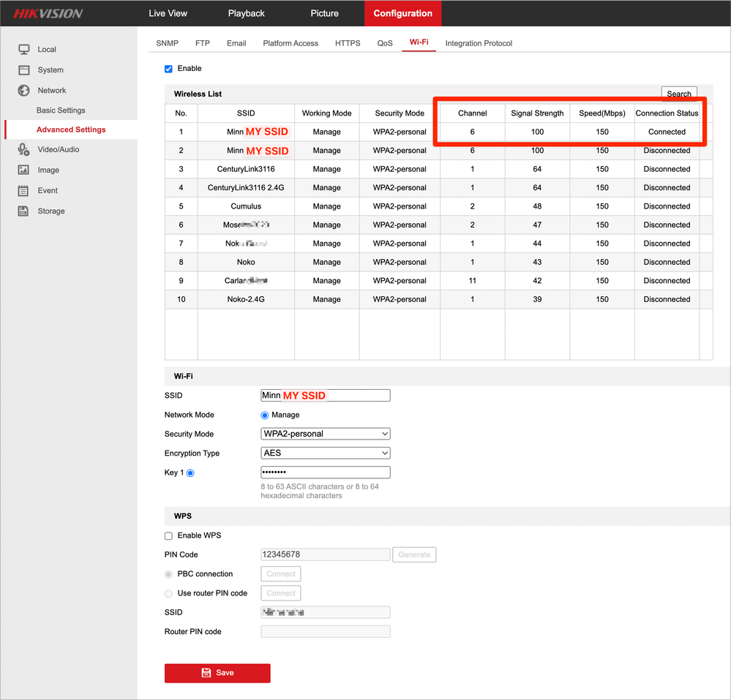The width and height of the screenshot is (731, 700).
Task: Open the Integration Protocol tab
Action: tap(479, 43)
